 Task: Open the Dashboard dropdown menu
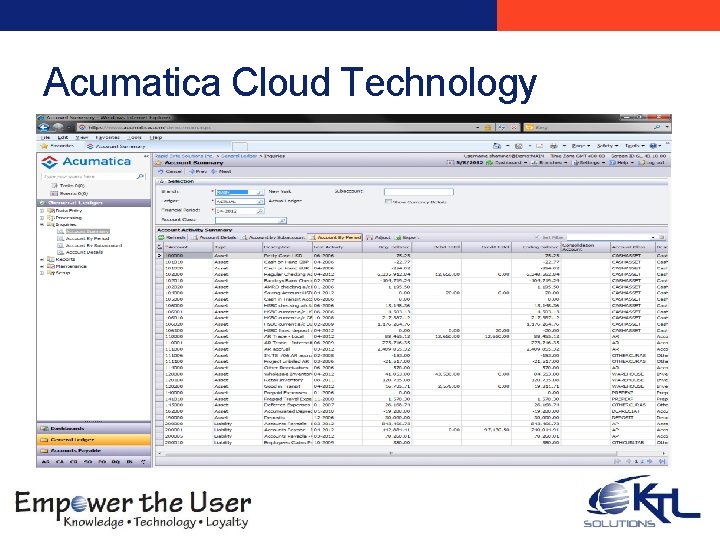506,163
